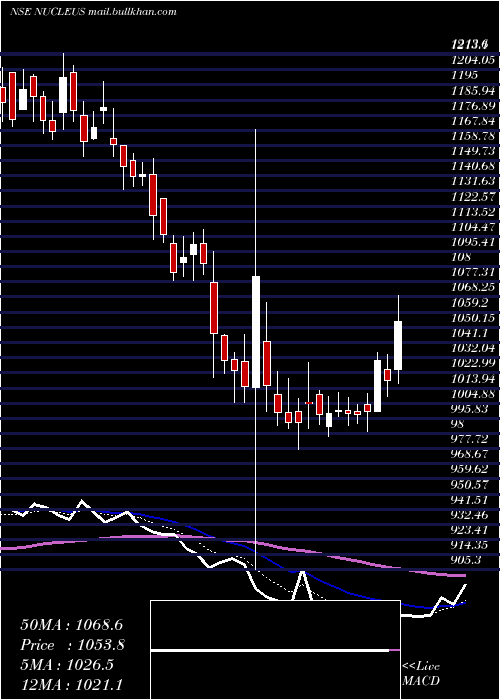
Task: Click the 1113.52 price axis label
Action: (x=473, y=212)
